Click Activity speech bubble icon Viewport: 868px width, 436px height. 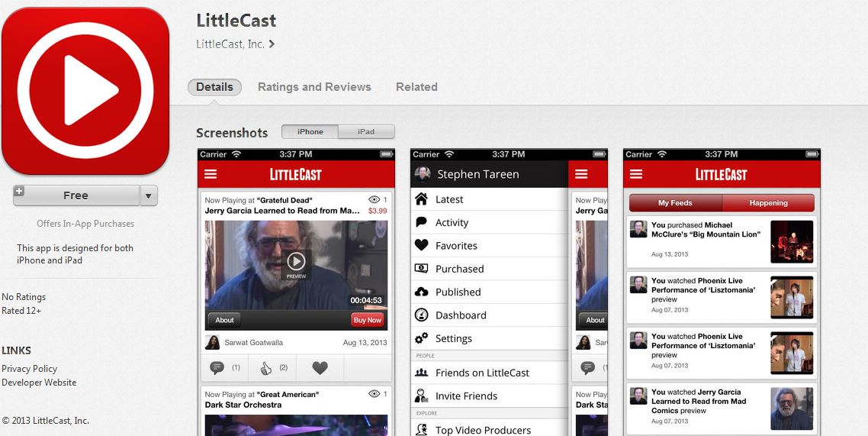pyautogui.click(x=421, y=222)
